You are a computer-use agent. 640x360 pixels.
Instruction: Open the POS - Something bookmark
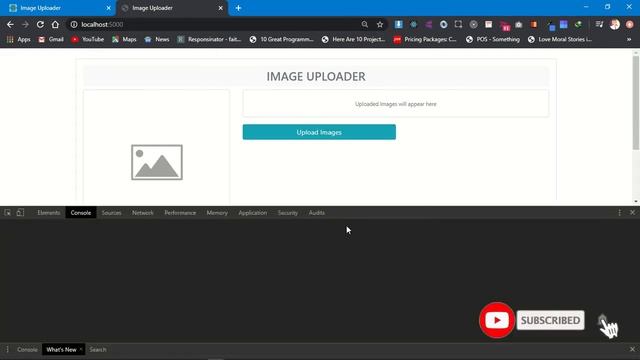click(493, 40)
